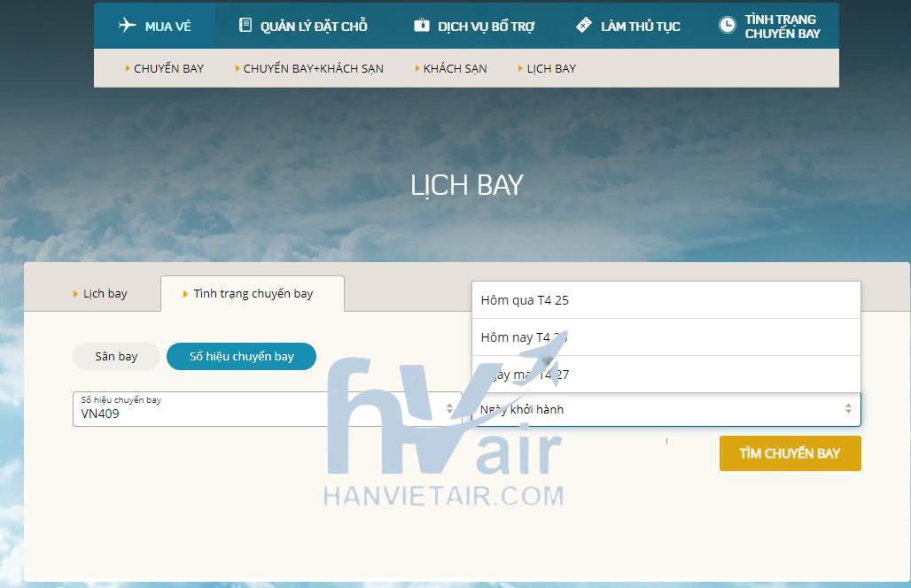The height and width of the screenshot is (588, 911).
Task: Open the Tình trạng chuyến bay tab
Action: click(253, 294)
